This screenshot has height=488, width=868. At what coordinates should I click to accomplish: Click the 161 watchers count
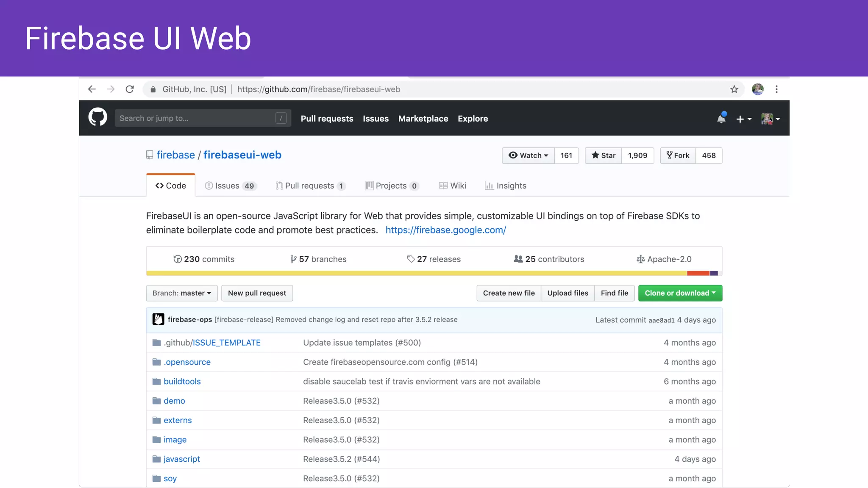click(566, 155)
